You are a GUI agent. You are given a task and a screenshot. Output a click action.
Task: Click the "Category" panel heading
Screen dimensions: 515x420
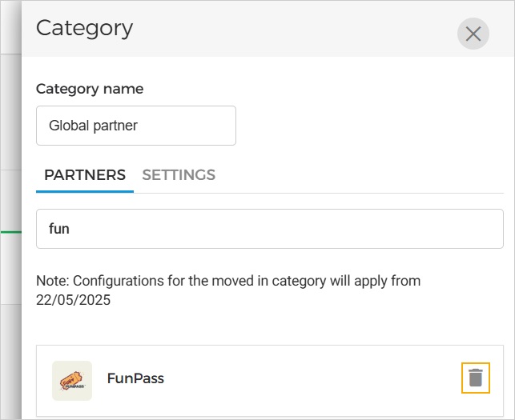(x=85, y=28)
